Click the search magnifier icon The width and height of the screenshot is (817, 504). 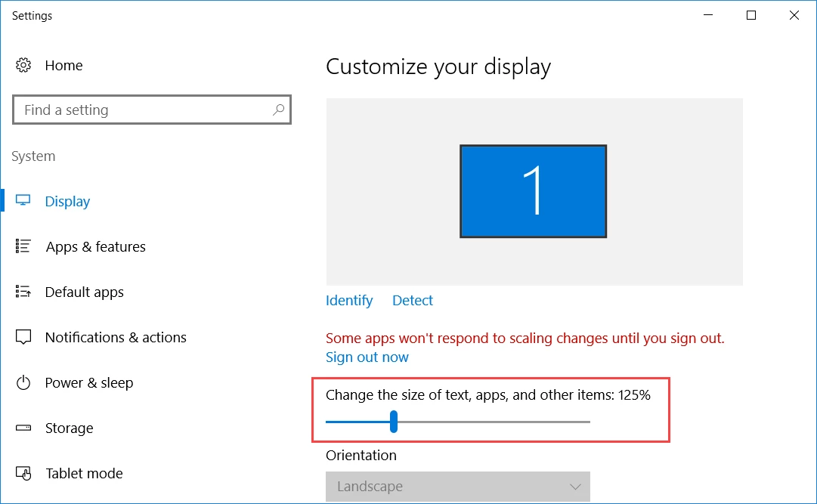278,110
